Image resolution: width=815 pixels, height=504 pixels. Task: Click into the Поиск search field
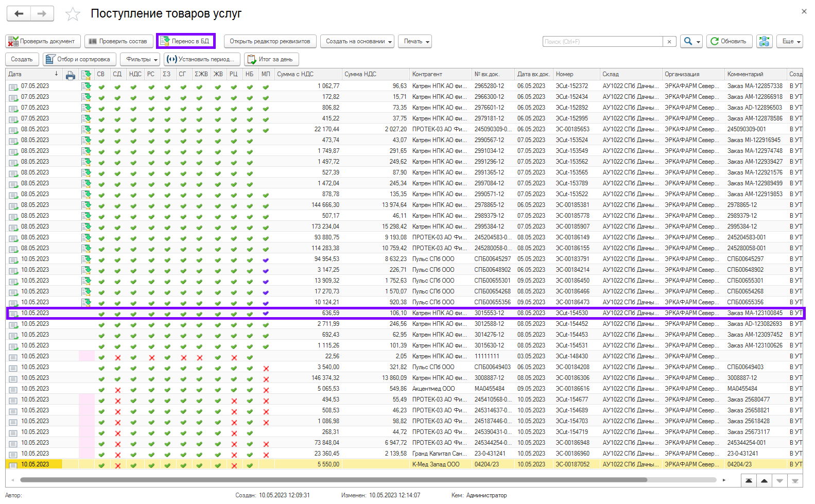coord(602,42)
